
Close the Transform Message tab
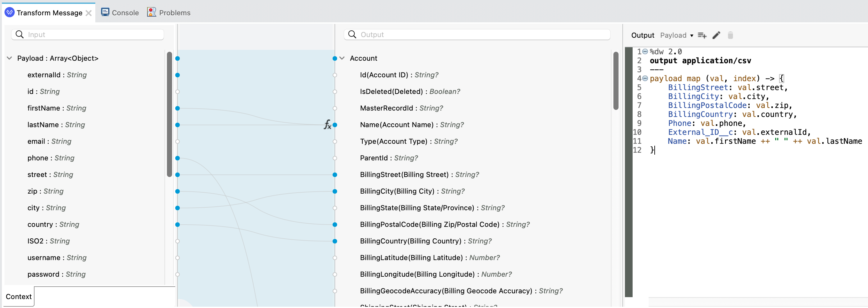[x=89, y=13]
